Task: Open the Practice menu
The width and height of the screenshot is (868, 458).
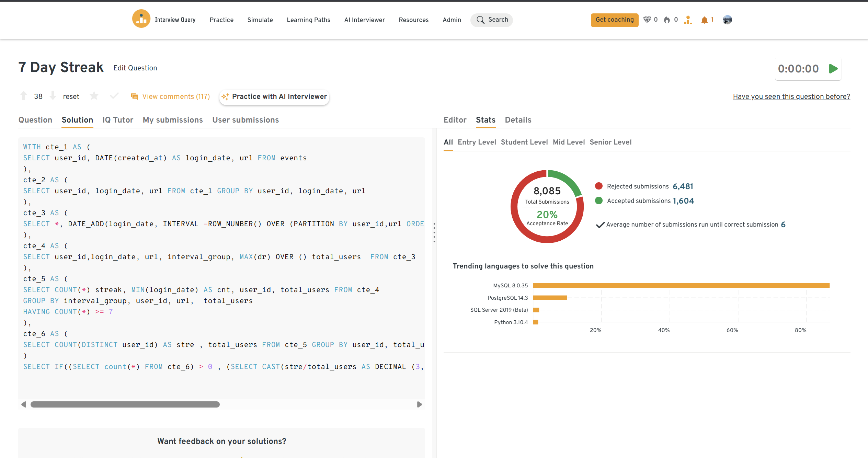Action: click(x=221, y=20)
